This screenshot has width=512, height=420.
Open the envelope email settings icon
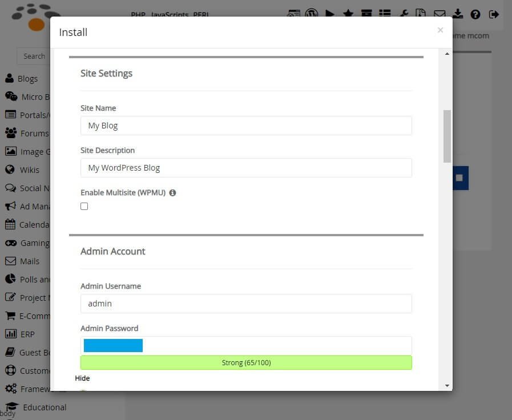[x=440, y=14]
